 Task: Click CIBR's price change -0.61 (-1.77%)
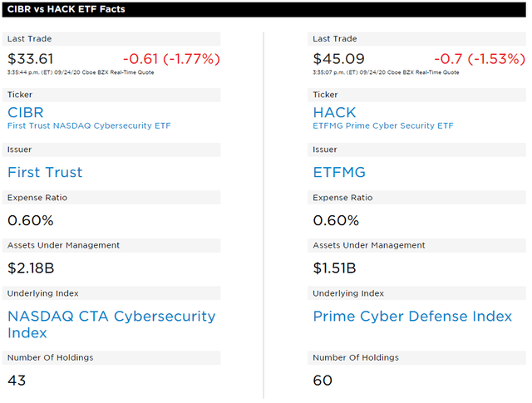coord(171,59)
